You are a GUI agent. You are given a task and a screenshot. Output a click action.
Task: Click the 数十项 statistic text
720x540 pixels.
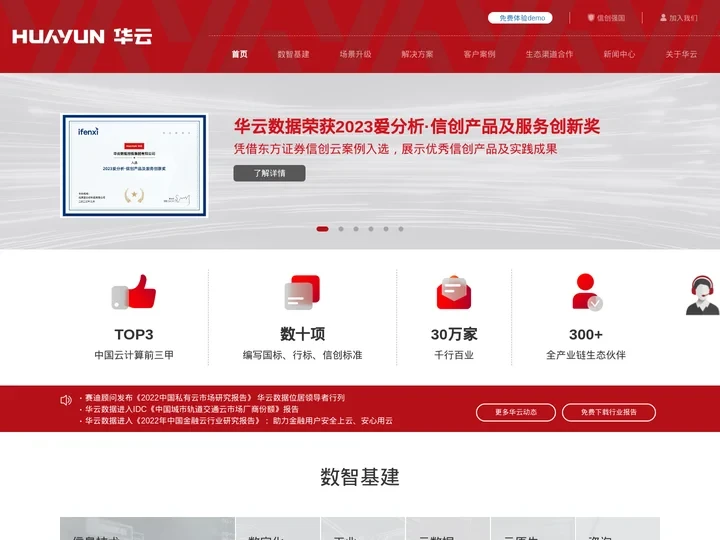coord(303,334)
